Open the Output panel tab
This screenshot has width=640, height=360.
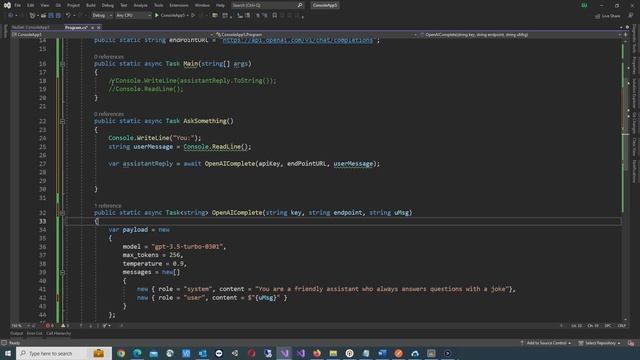pos(17,333)
